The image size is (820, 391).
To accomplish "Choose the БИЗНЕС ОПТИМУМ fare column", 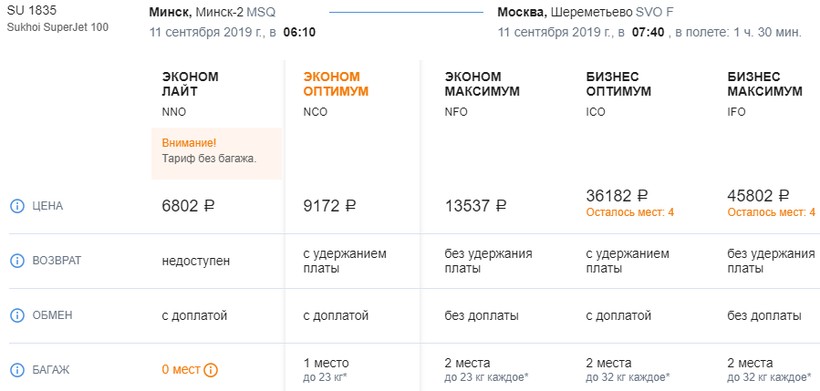I will [x=619, y=84].
